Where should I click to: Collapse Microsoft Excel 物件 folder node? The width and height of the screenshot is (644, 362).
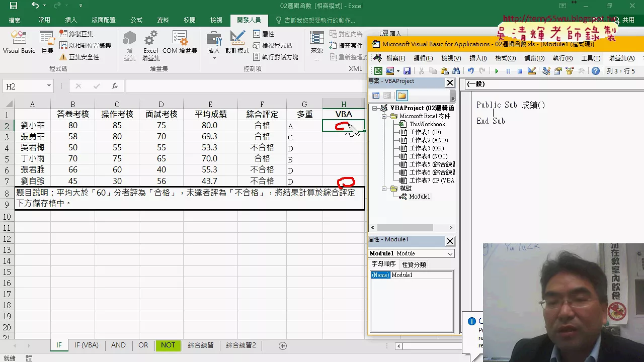pos(383,116)
